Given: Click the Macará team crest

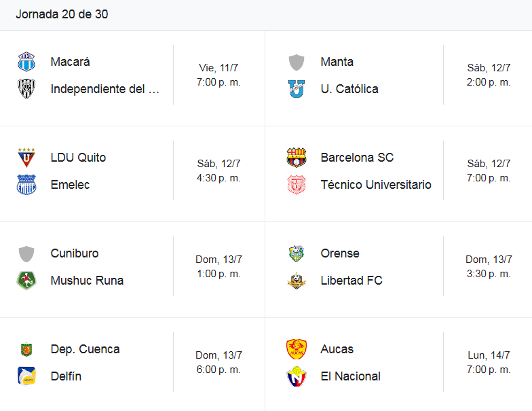Looking at the screenshot, I should pyautogui.click(x=26, y=62).
